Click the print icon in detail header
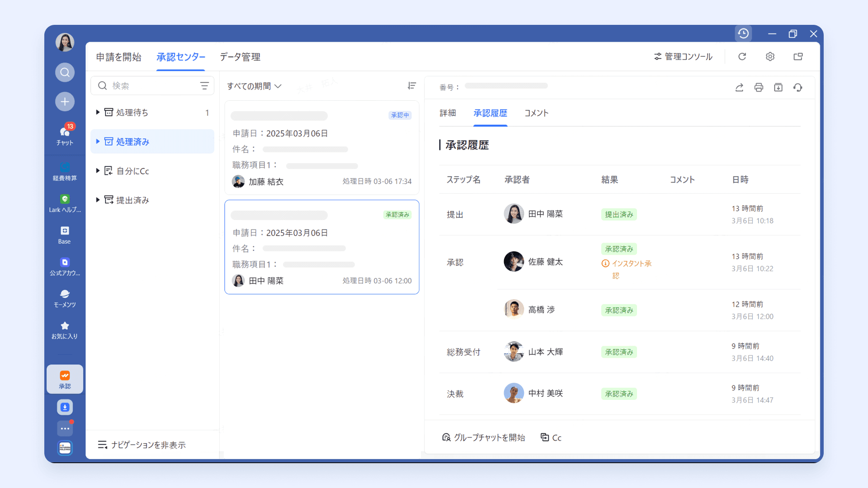Screen dimensions: 868x488 pos(759,88)
